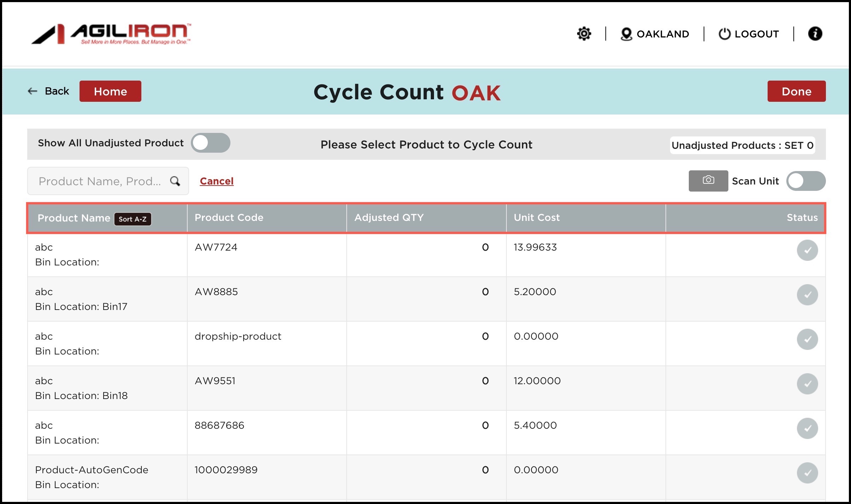
Task: Click the Cancel link
Action: (x=217, y=181)
